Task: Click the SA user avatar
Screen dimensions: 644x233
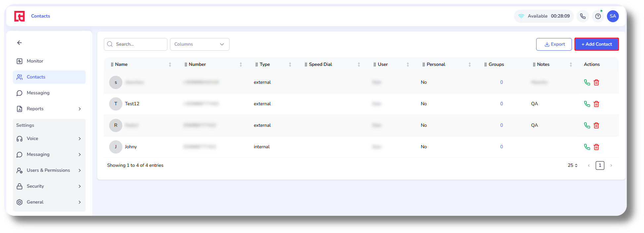Action: pyautogui.click(x=613, y=16)
